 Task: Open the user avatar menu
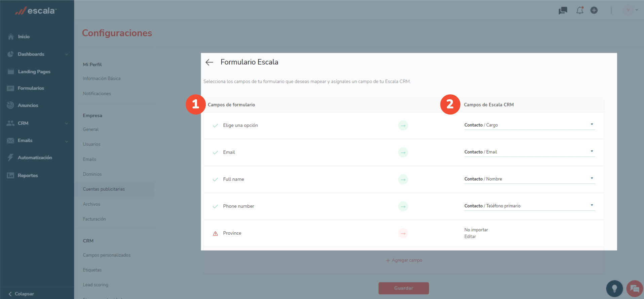pos(628,10)
